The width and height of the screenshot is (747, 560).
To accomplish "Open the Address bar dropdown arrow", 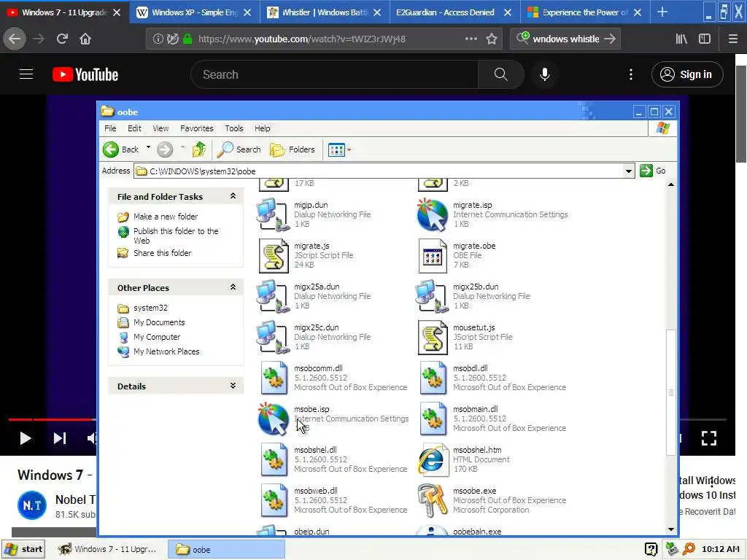I will (x=629, y=171).
